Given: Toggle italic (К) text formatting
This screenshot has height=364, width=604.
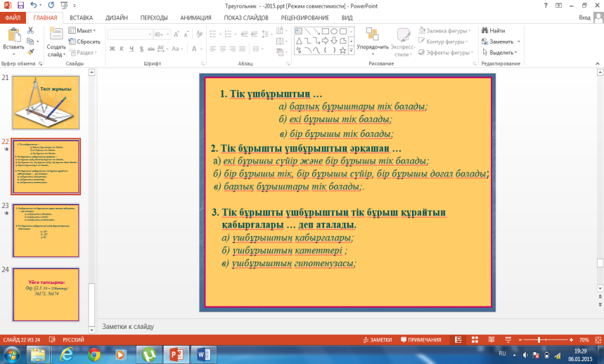Looking at the screenshot, I should coord(122,48).
